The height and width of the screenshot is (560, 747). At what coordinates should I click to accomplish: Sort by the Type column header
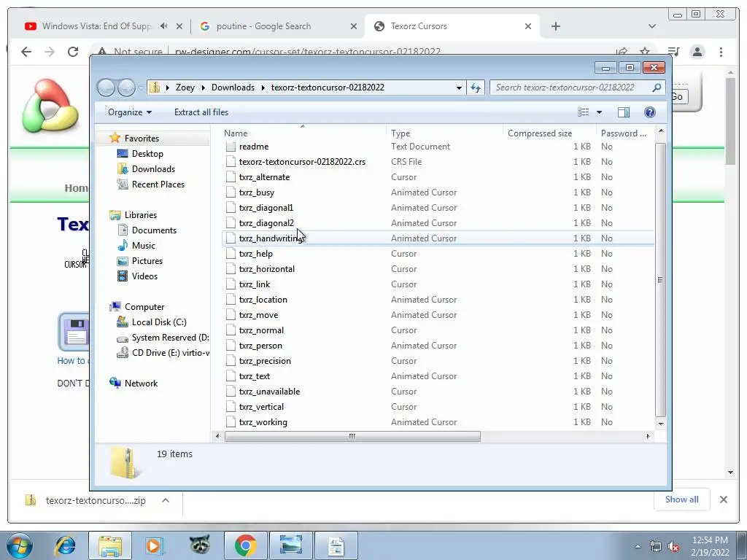444,133
